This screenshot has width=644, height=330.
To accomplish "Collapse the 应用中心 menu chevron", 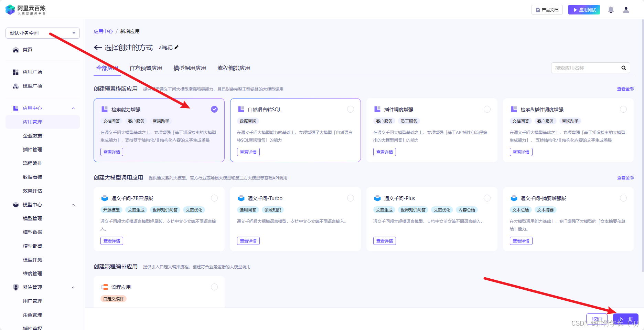I will [73, 108].
